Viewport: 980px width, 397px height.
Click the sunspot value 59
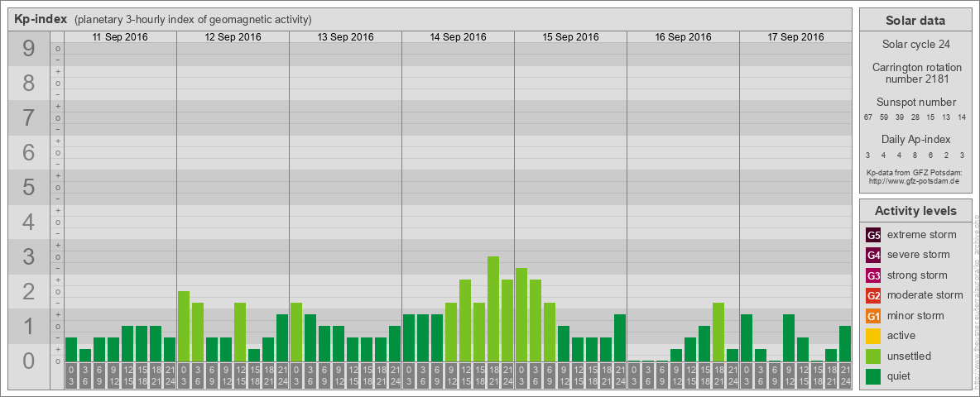coord(884,117)
